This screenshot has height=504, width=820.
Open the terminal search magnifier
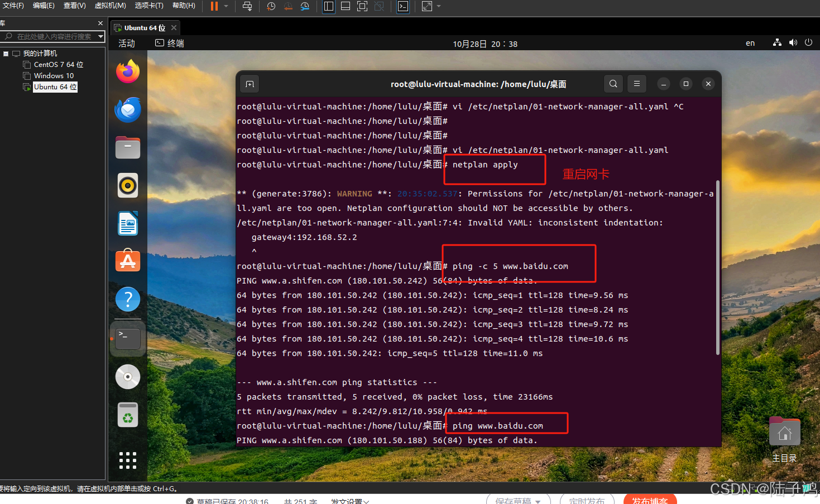(613, 83)
